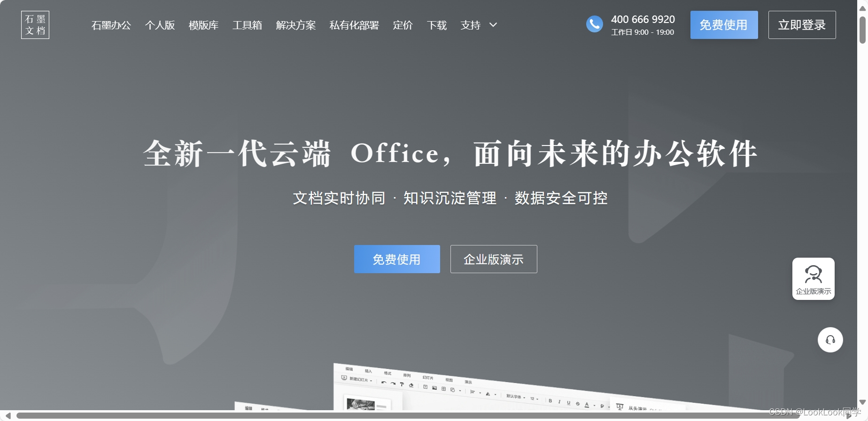Select 解决方案 in the top nav
The height and width of the screenshot is (421, 868).
point(296,25)
